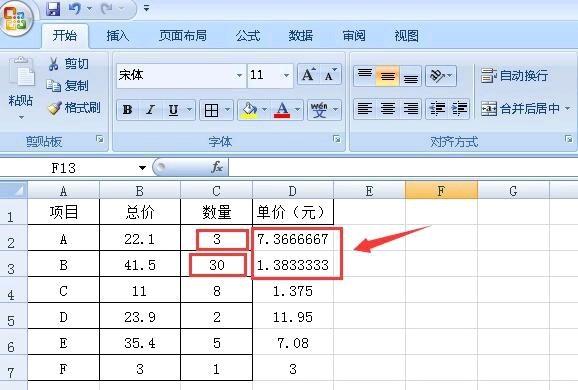Viewport: 578px width, 390px height.
Task: Click the 单价（元）header cell
Action: (x=293, y=212)
